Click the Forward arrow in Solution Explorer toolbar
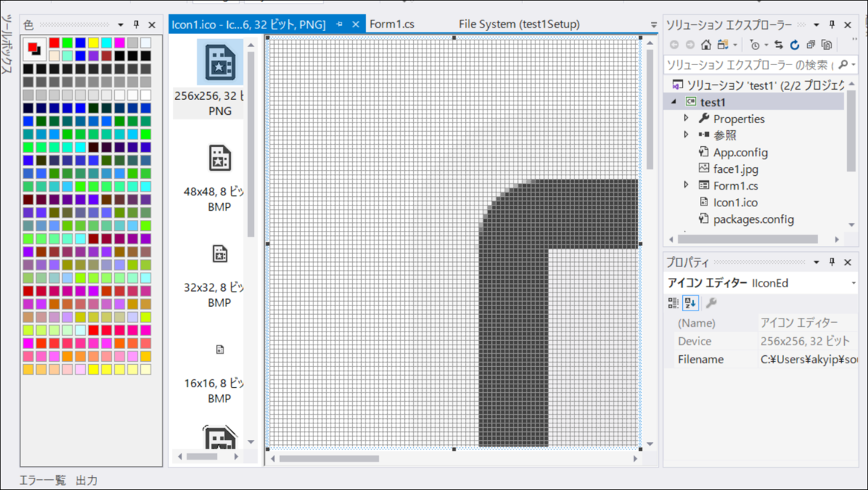This screenshot has height=490, width=868. [690, 45]
